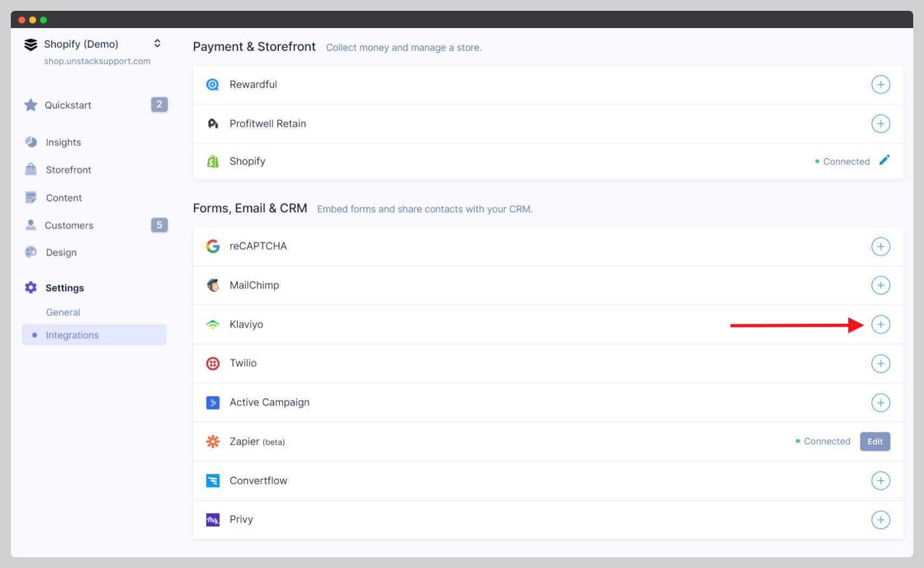Select the Integrations settings sub-item
The height and width of the screenshot is (568, 924).
click(72, 335)
